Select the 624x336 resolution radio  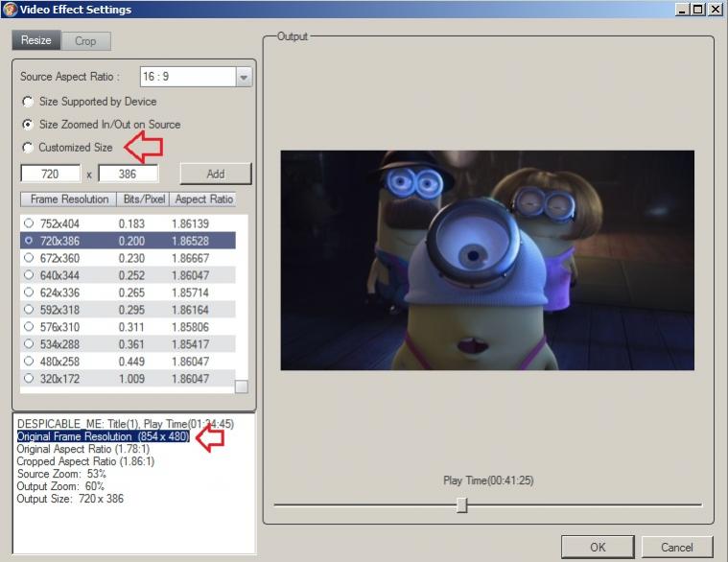tap(29, 292)
